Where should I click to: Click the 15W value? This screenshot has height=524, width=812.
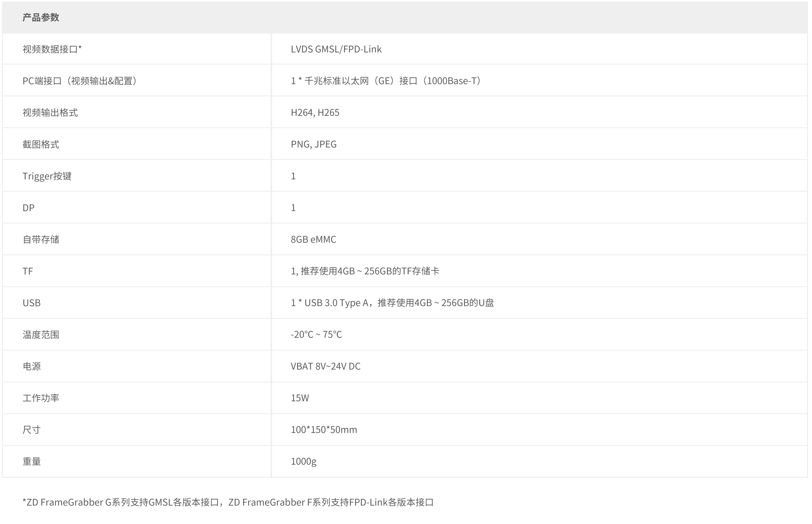[x=300, y=398]
